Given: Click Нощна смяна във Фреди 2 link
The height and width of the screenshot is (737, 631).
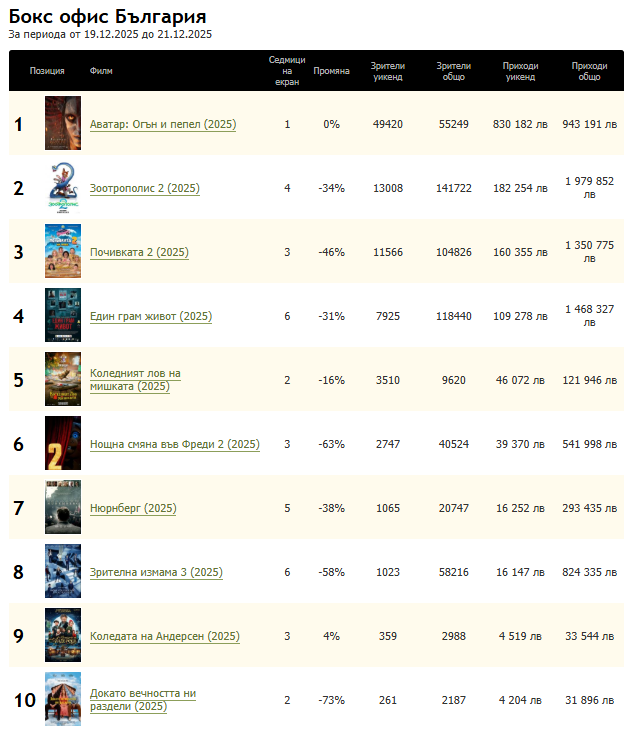Looking at the screenshot, I should [174, 444].
